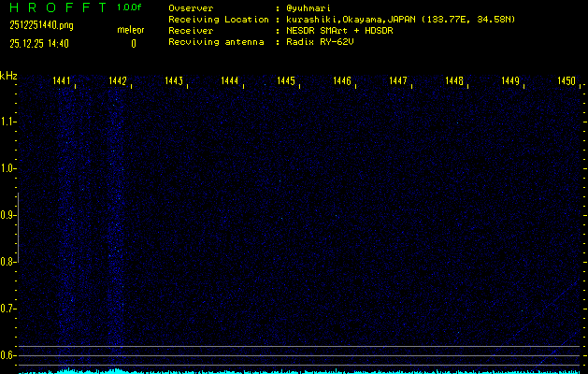Click time marker 1449
This screenshot has width=588, height=374.
tap(510, 80)
